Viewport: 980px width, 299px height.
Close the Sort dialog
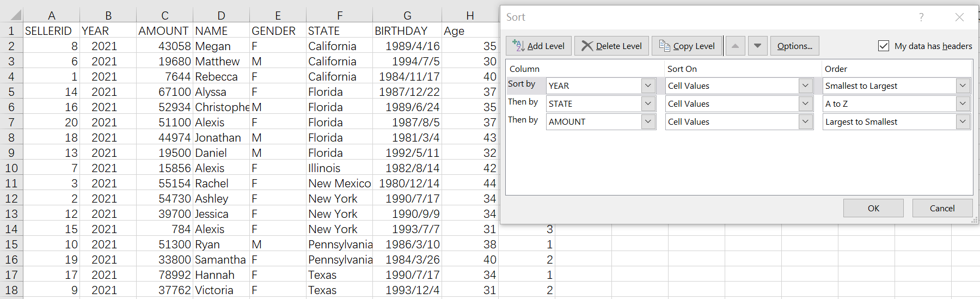pyautogui.click(x=959, y=17)
